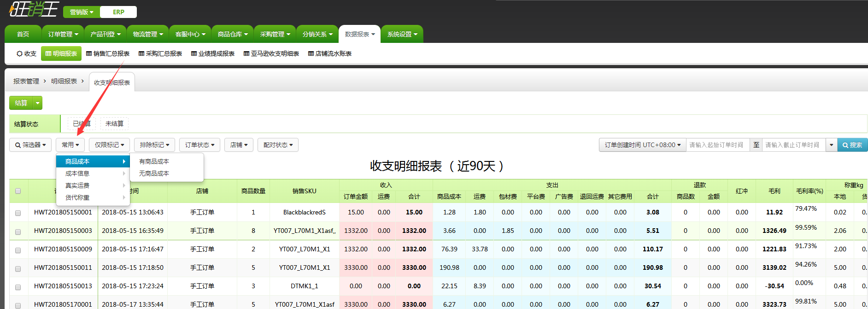Click the green 结算 button
Viewport: 868px width, 309px height.
(x=21, y=103)
